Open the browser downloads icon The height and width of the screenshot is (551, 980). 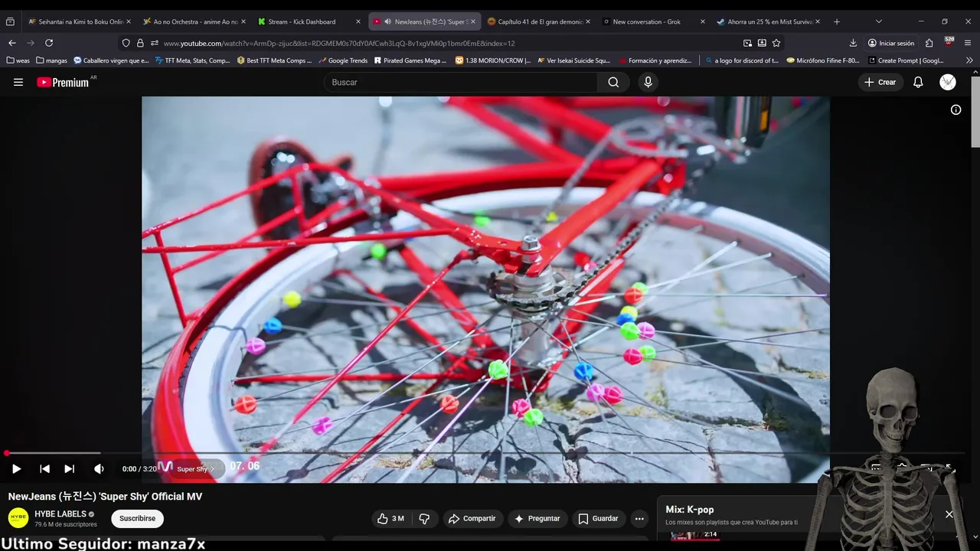(x=853, y=43)
